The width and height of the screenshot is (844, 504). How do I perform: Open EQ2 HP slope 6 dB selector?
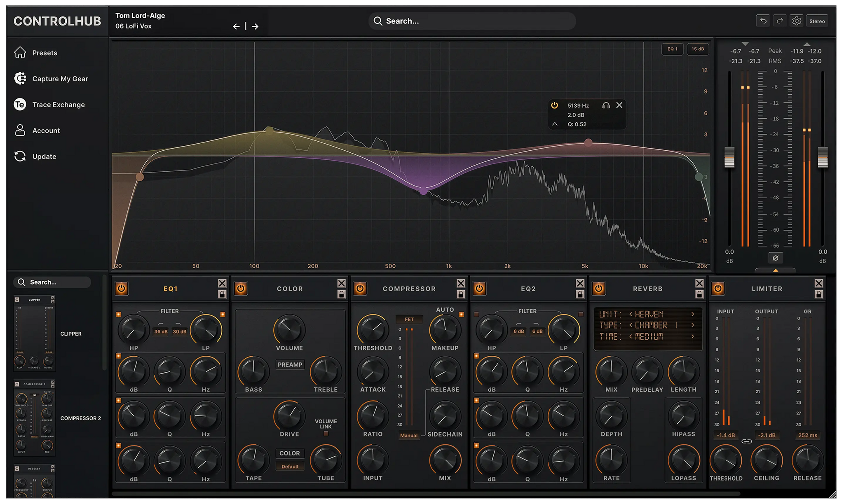pyautogui.click(x=518, y=331)
